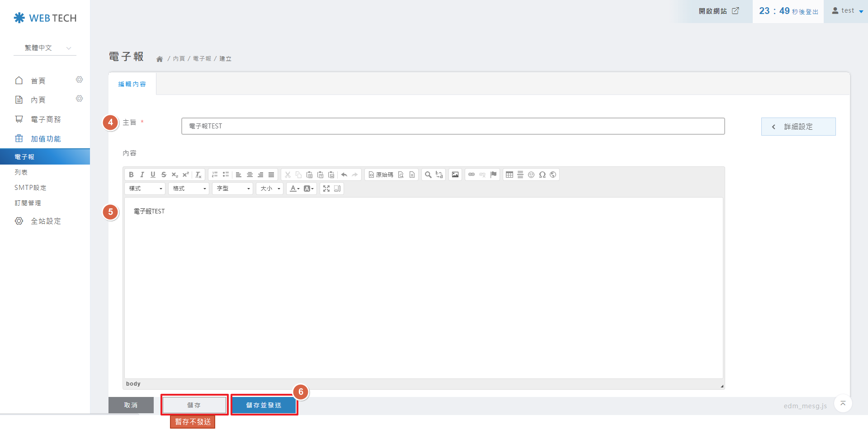Toggle bold formatting in the editor
The width and height of the screenshot is (868, 439).
131,175
